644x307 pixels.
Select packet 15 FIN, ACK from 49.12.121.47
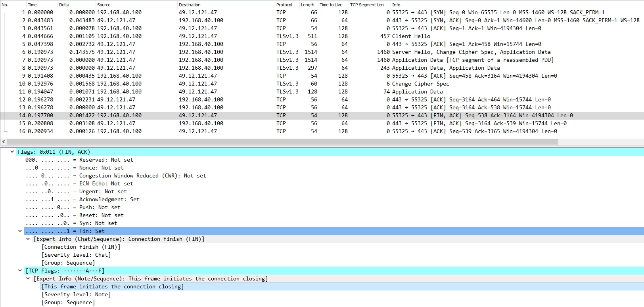(x=322, y=123)
